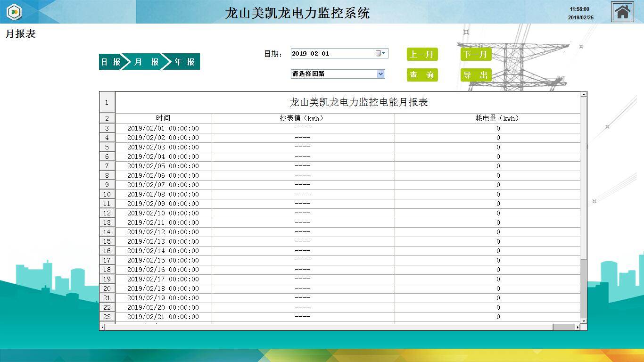Screen dimensions: 644x362
Task: Click the date input field 2019-02-01
Action: click(332, 54)
